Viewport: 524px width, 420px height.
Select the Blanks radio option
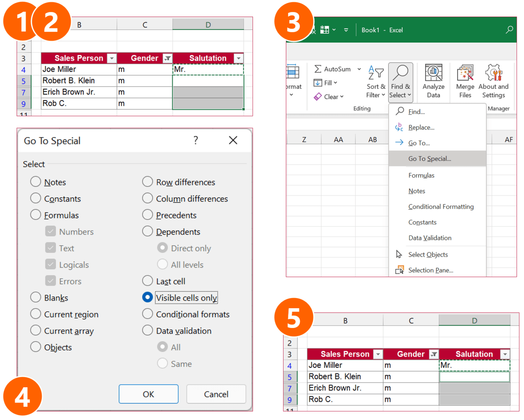[x=36, y=297]
